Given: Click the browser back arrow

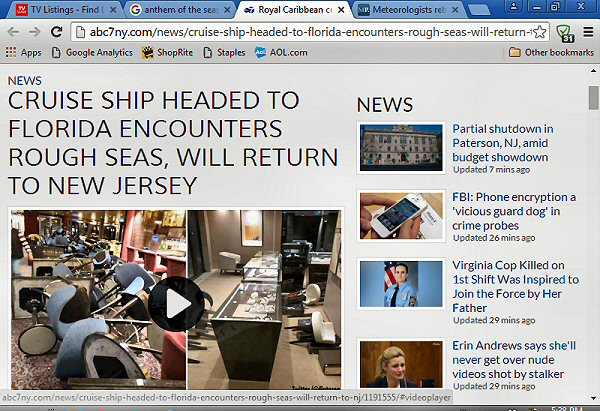Looking at the screenshot, I should (x=13, y=32).
